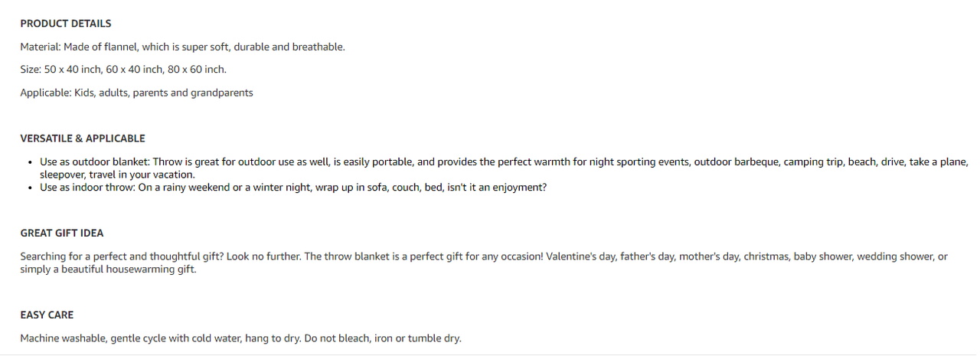Click the Size 50 x 40 inch line
The image size is (980, 356).
coord(123,70)
